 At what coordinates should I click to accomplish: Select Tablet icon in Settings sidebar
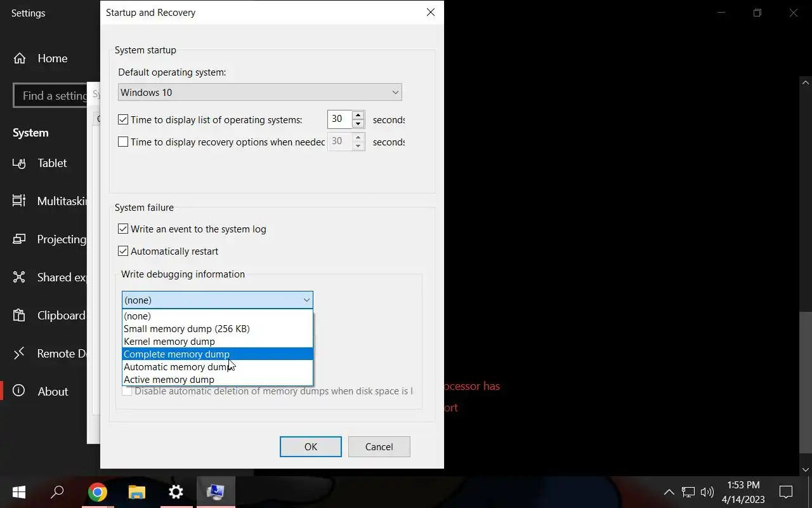(x=19, y=163)
